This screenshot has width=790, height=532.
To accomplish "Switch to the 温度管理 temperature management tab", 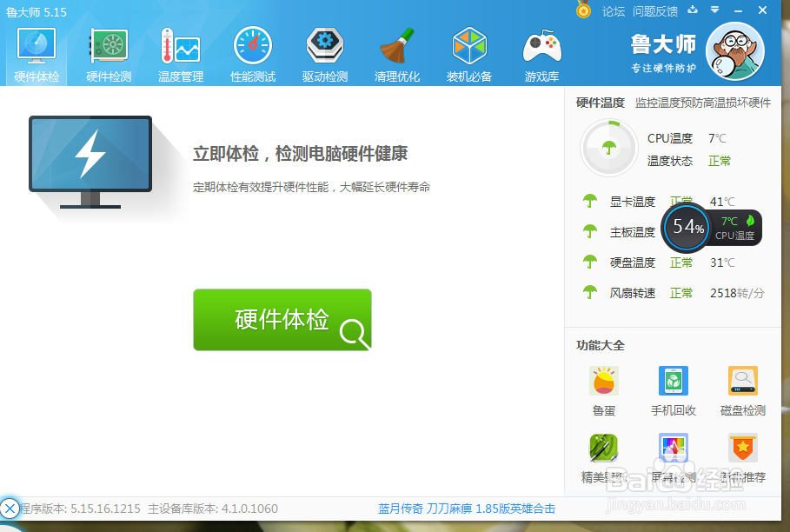I will pos(180,52).
